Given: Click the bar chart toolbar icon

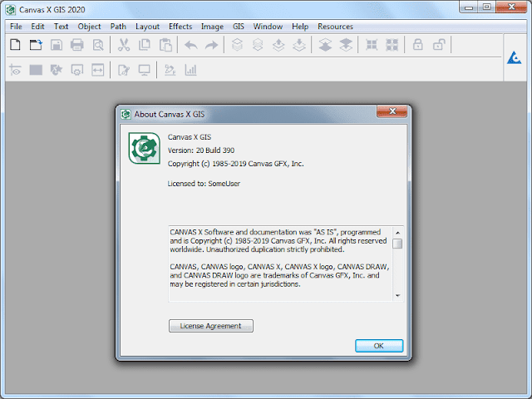Looking at the screenshot, I should pos(190,70).
